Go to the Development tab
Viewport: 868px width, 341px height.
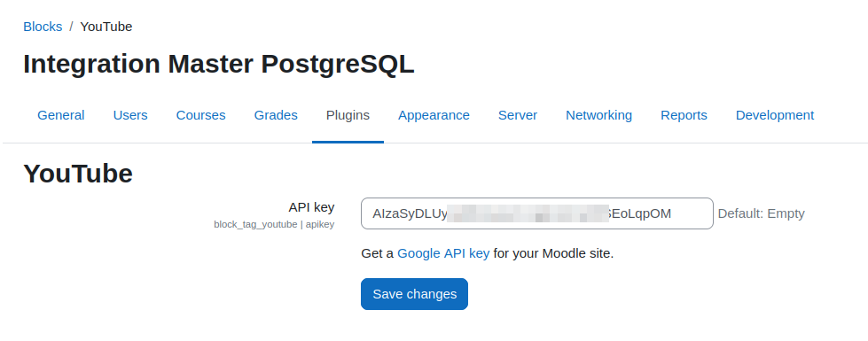tap(774, 115)
